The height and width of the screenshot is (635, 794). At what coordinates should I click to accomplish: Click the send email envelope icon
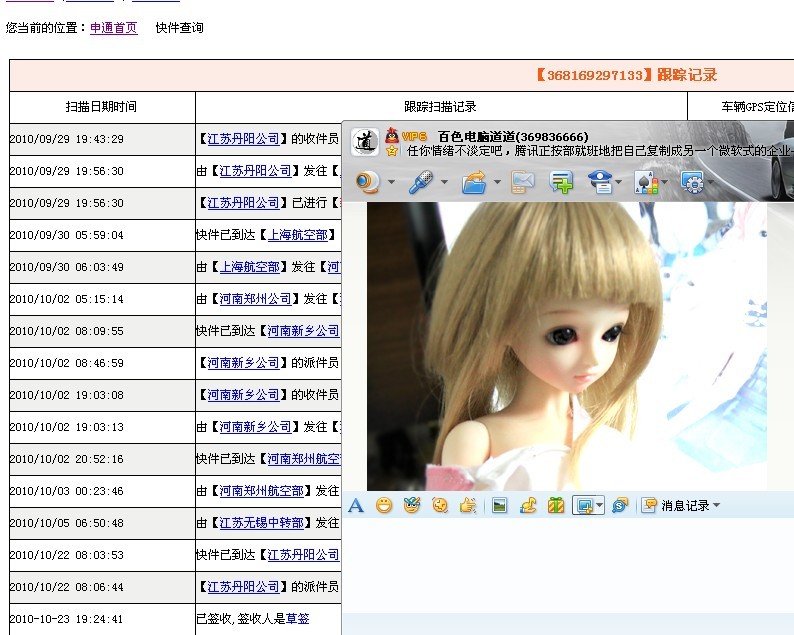click(x=523, y=182)
